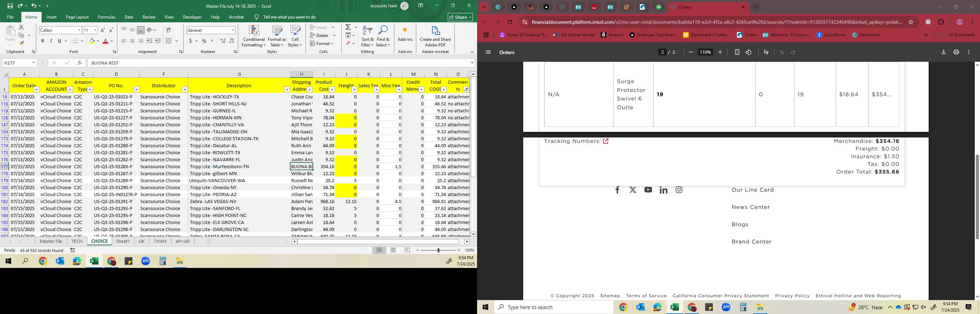The height and width of the screenshot is (314, 980).
Task: Switch to the AP=AR sheet tab
Action: click(x=183, y=241)
